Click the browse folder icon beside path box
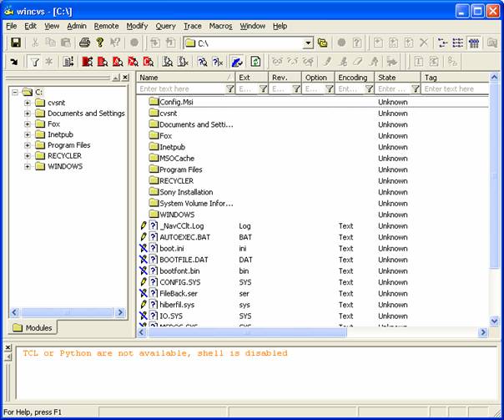 322,43
